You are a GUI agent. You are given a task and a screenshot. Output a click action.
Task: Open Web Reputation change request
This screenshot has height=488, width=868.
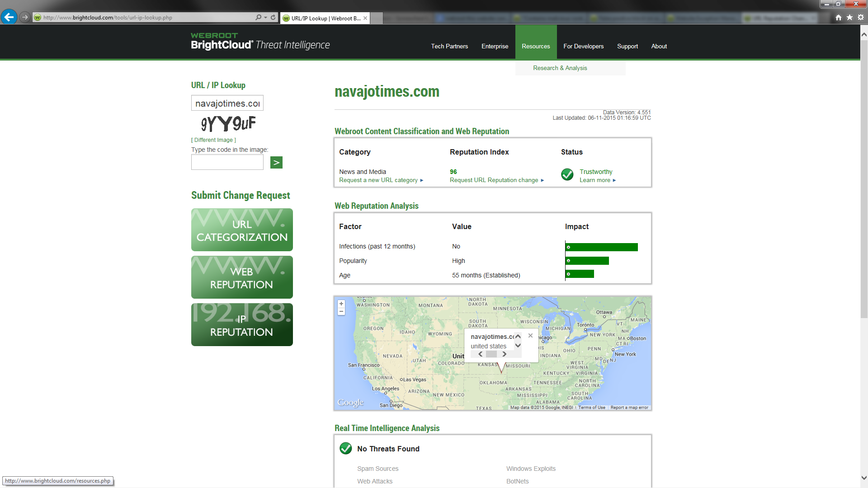click(242, 277)
